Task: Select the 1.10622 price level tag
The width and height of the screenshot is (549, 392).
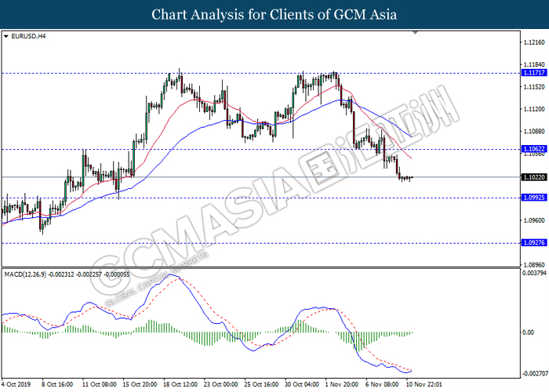Action: coord(533,149)
